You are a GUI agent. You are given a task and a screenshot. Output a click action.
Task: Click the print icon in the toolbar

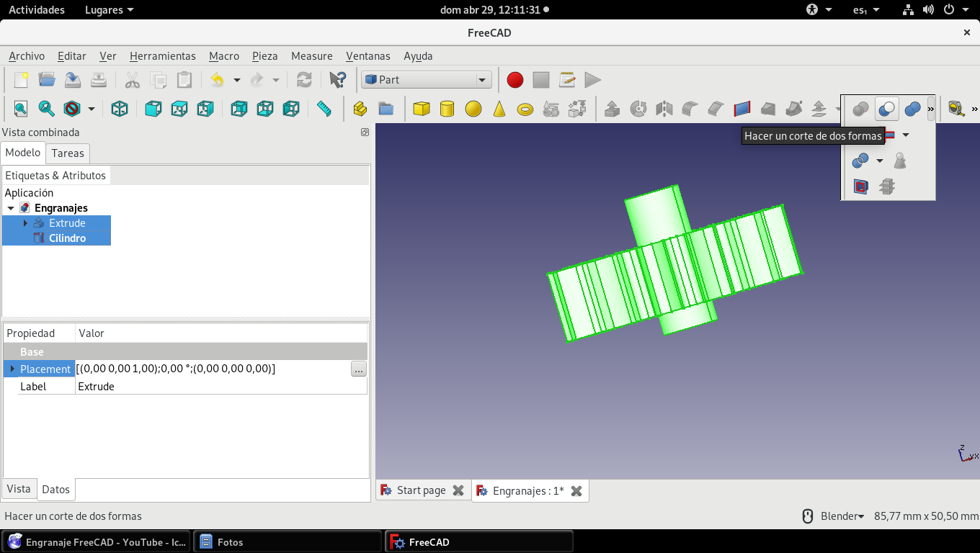coord(99,80)
